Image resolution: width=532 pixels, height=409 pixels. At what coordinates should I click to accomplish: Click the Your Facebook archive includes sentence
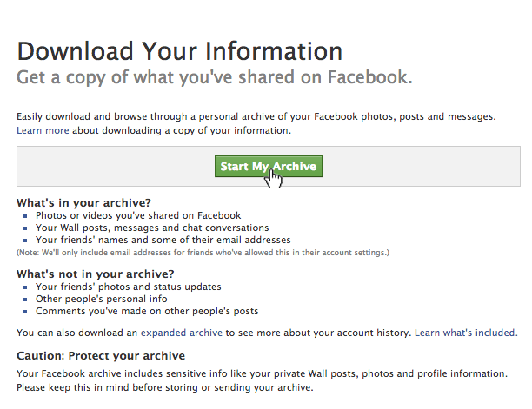coord(262,373)
